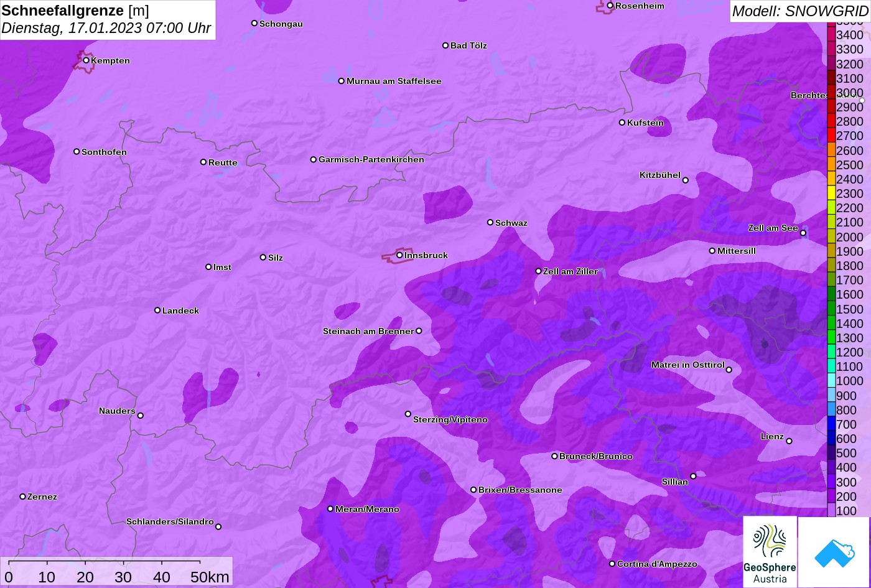Click the Schongau marker dot

254,23
